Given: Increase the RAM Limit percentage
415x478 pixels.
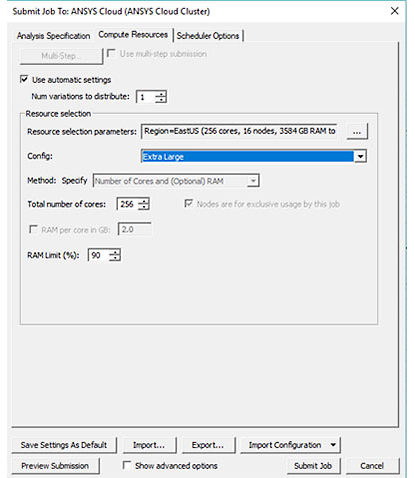Looking at the screenshot, I should tap(115, 252).
